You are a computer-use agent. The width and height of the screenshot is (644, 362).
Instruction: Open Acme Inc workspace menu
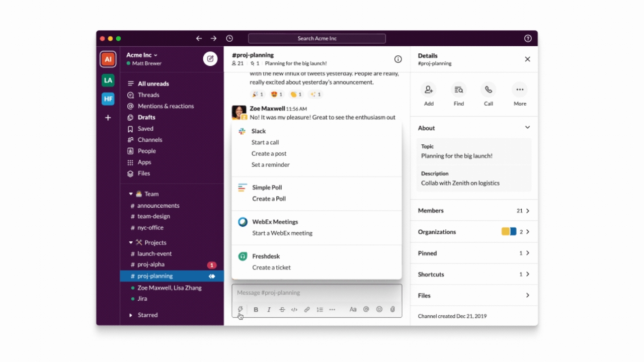click(142, 55)
